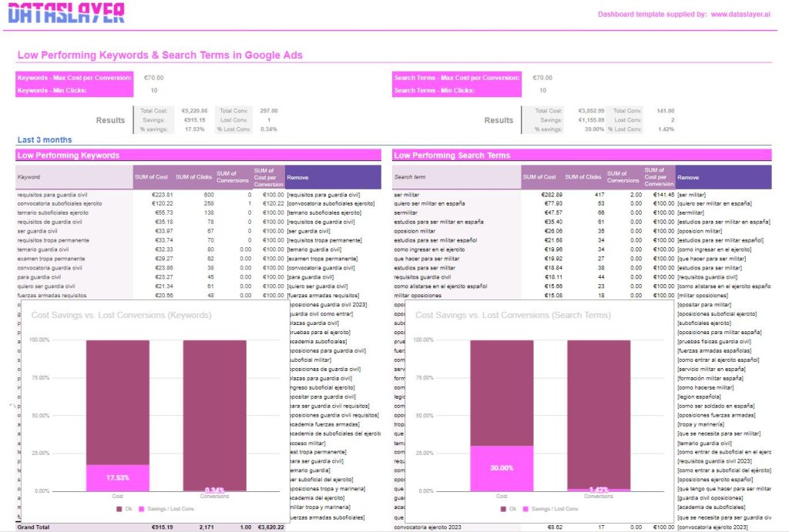
Task: Click Savings / Lost Conv. swatch in Search Terms chart
Action: [x=527, y=509]
